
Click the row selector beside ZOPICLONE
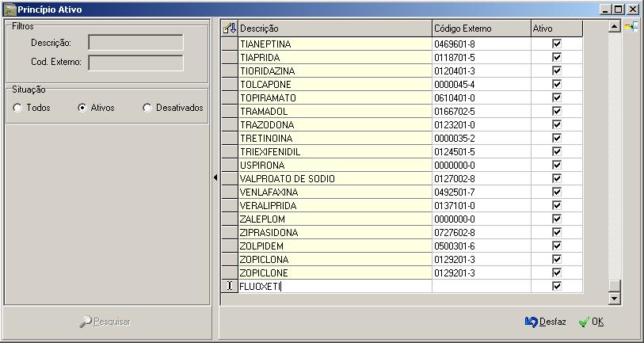coord(230,273)
